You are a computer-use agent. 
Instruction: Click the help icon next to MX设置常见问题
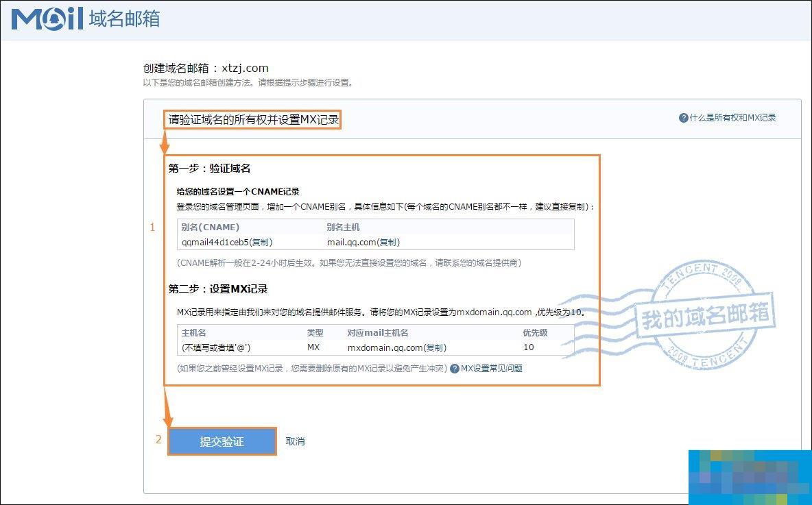[453, 369]
